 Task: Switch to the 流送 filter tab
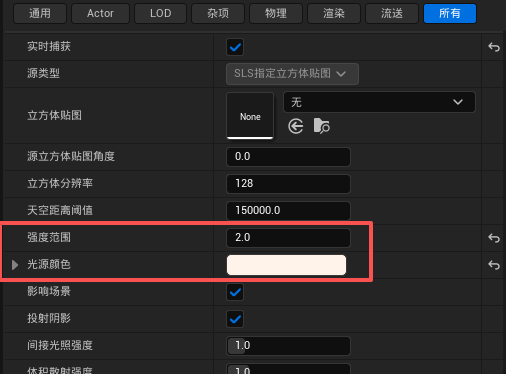click(x=392, y=13)
